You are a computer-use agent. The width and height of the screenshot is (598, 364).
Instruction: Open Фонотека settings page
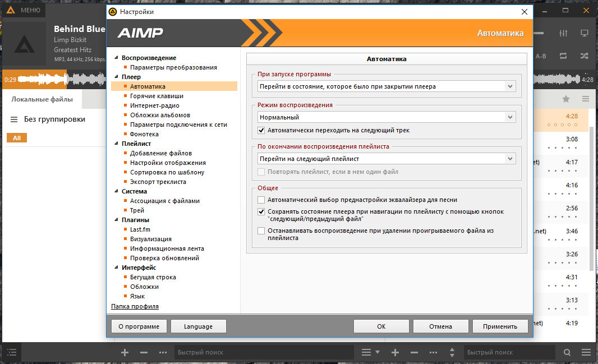point(144,134)
